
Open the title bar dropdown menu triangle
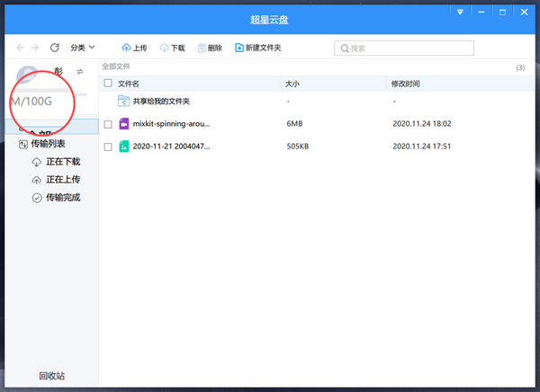point(460,12)
